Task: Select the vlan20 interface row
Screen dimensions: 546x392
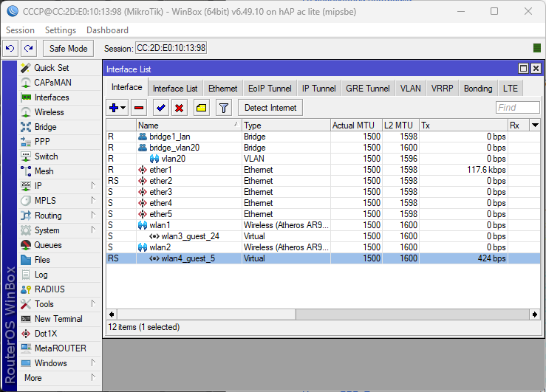Action: click(323, 159)
